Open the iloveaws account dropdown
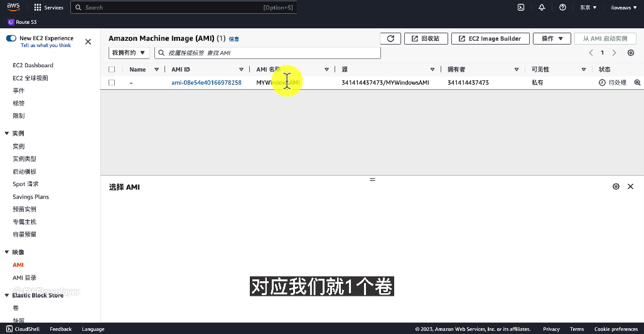 (623, 8)
